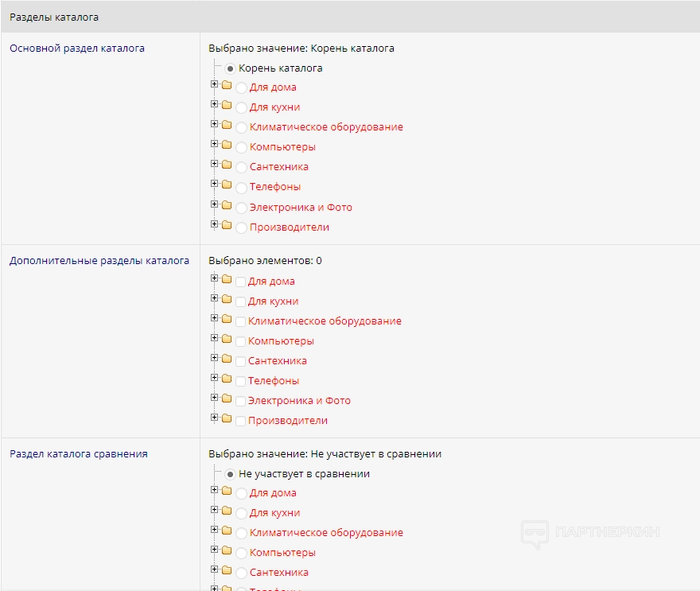Choose Сантехника radio in main catalog section
Viewport: 700px width, 591px height.
coord(241,168)
